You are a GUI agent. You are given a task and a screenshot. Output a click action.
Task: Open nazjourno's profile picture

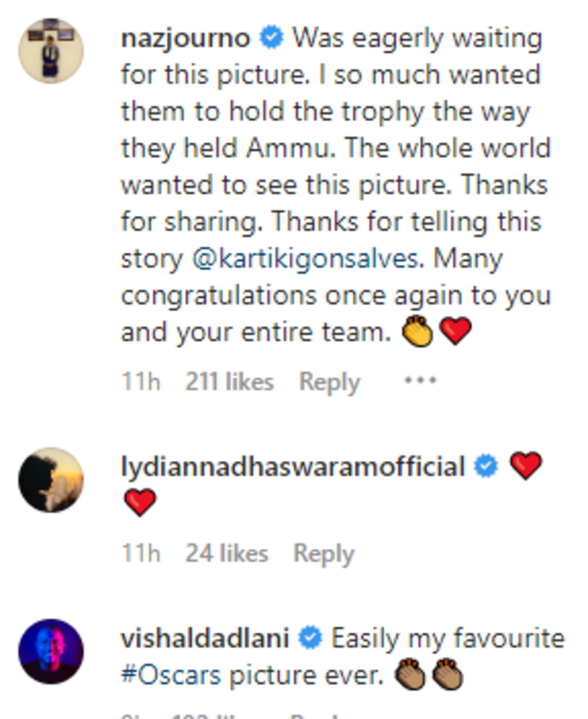[51, 51]
